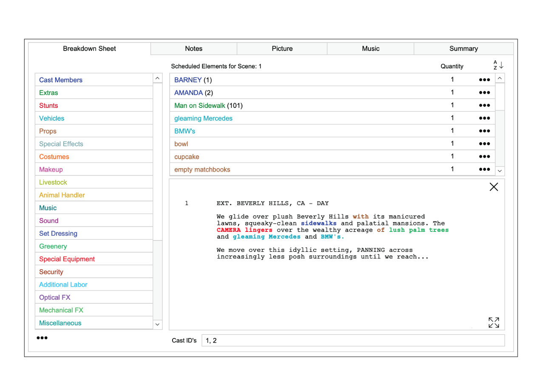Open options menu for gleaming Mercedes
The width and height of the screenshot is (541, 392).
coord(484,118)
